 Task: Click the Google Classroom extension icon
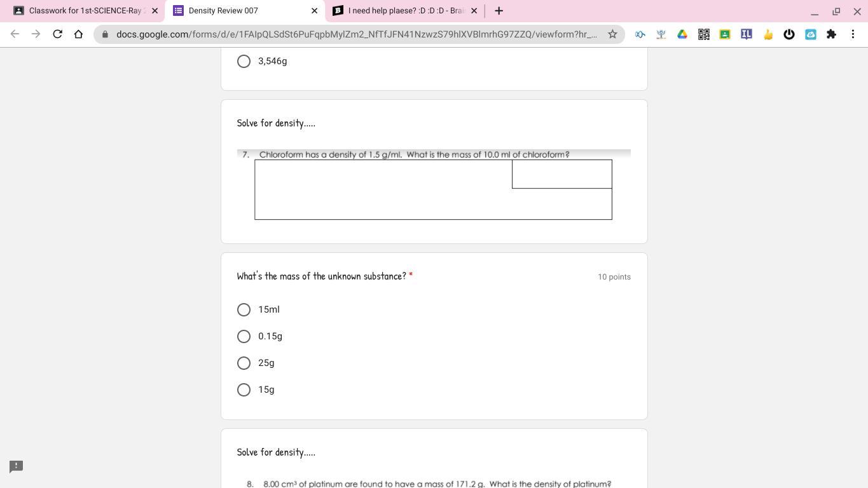click(x=725, y=34)
